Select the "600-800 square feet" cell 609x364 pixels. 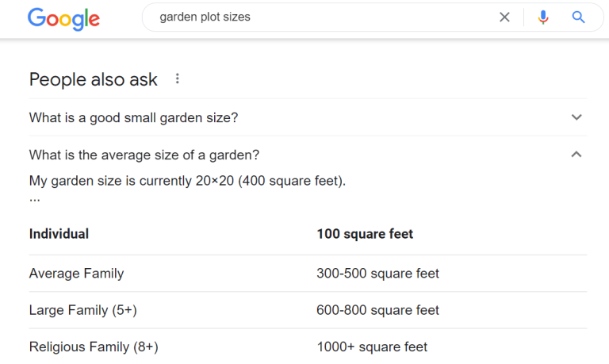tap(377, 310)
